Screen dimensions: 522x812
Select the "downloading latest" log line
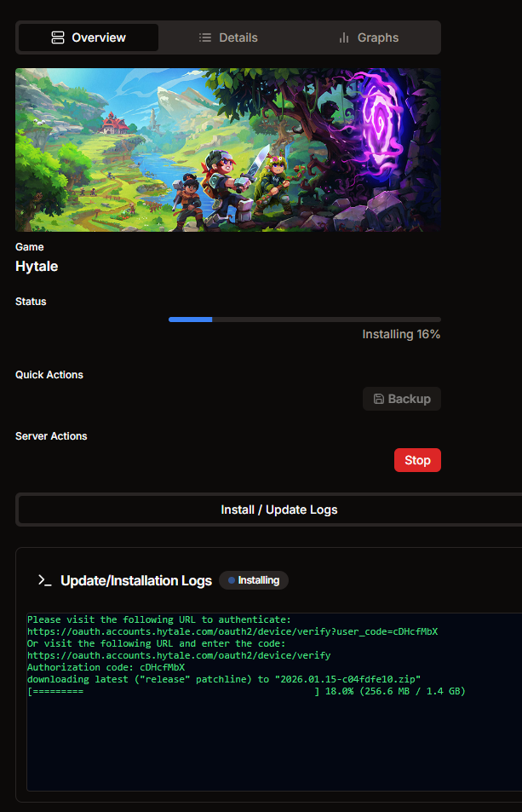tap(224, 679)
